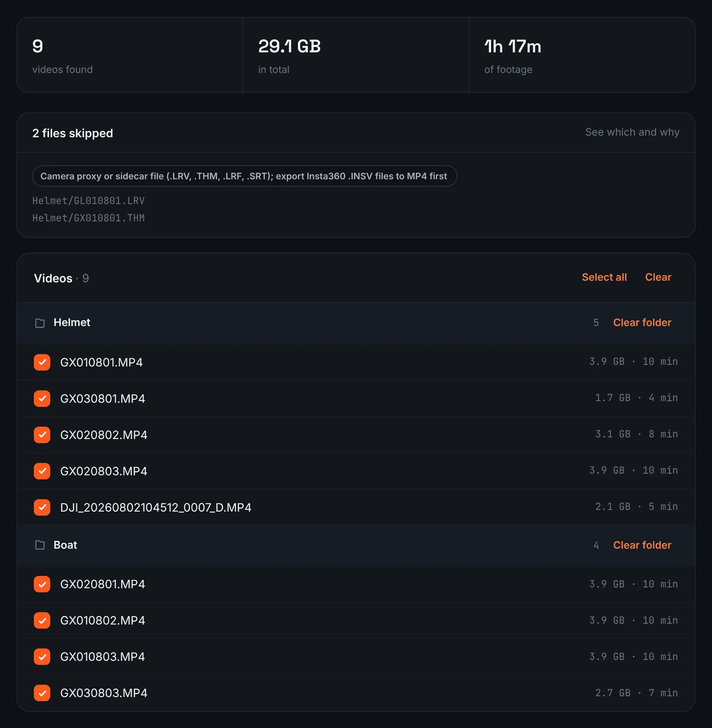Viewport: 712px width, 728px height.
Task: Deselect the GX030803.MP4 checkbox
Action: (x=42, y=693)
